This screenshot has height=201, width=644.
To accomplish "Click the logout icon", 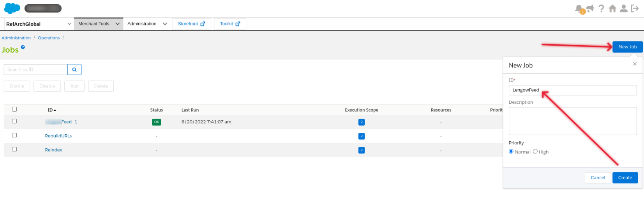I will coord(635,8).
